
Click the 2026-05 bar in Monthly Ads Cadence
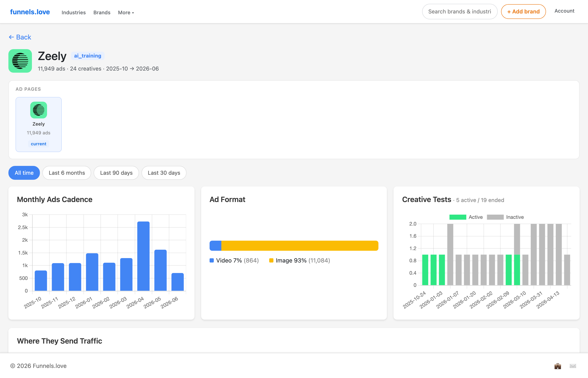160,270
